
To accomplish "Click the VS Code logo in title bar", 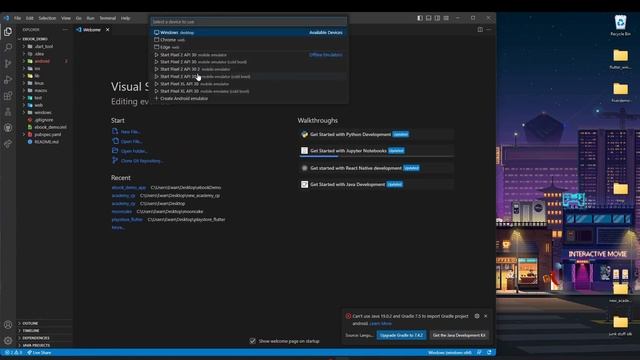I will pyautogui.click(x=6, y=18).
